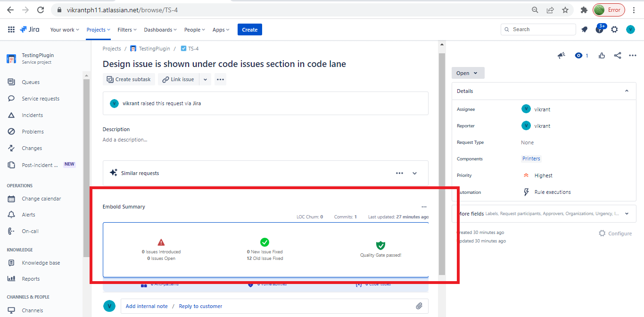Click the Rule executions lightning icon

pos(526,192)
